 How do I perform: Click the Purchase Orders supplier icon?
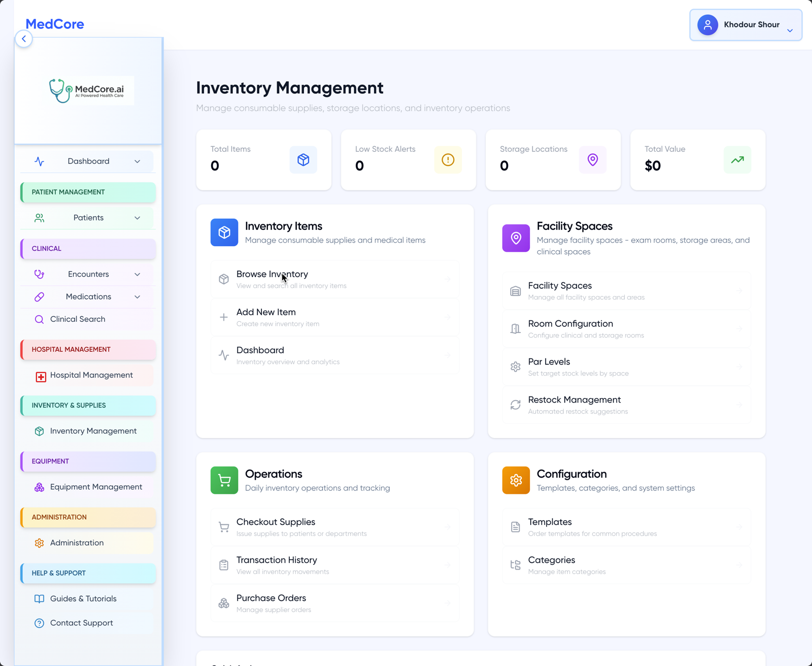point(224,603)
